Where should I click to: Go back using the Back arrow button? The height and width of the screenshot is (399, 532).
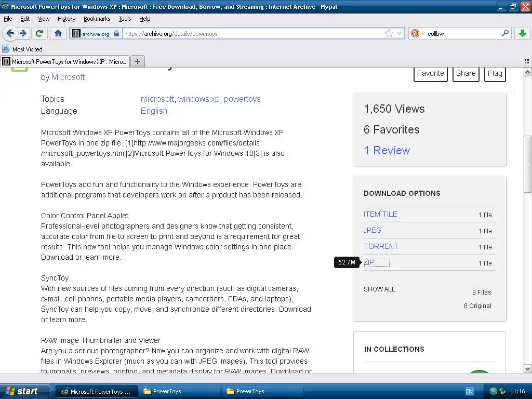click(x=10, y=33)
